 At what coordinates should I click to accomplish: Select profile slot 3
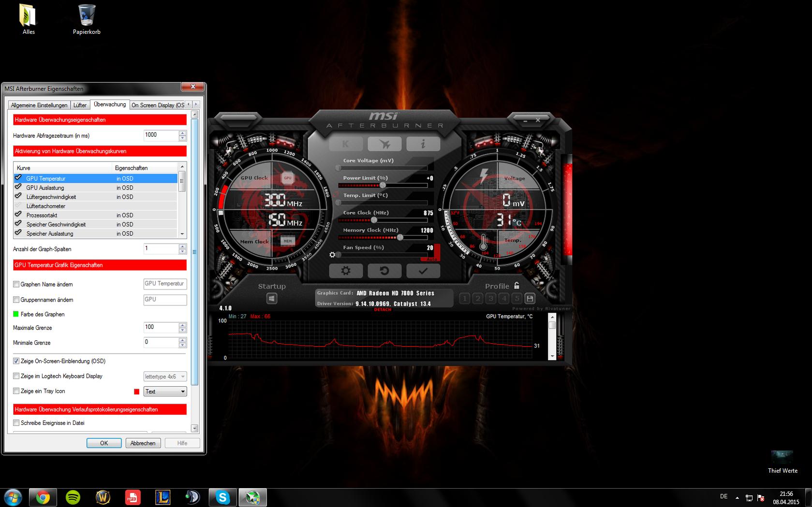(x=491, y=299)
